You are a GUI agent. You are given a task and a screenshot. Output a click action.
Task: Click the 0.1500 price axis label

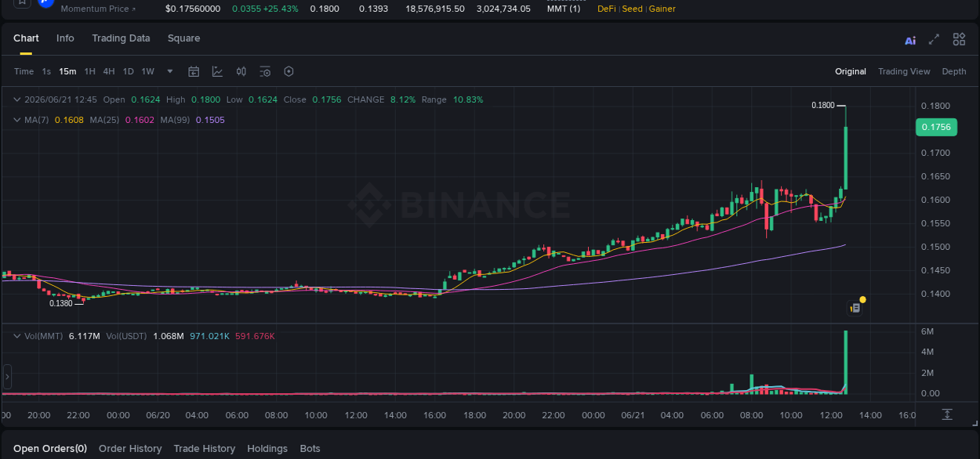click(x=935, y=247)
